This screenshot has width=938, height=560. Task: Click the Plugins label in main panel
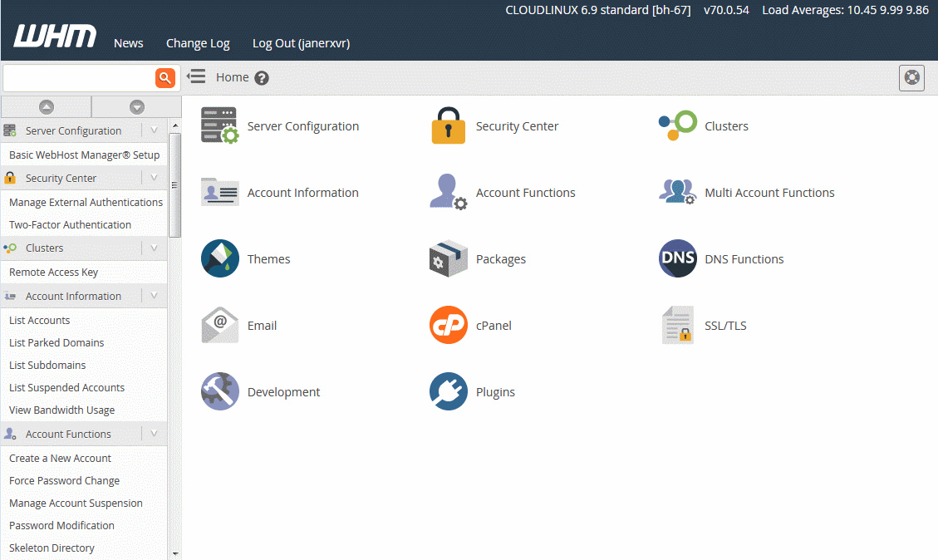[495, 392]
